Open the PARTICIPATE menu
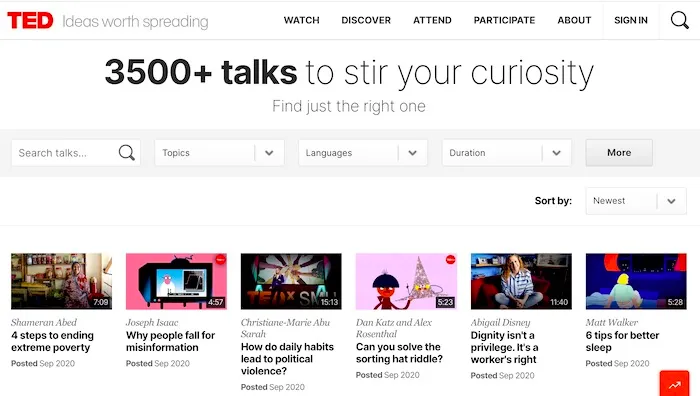 [x=504, y=20]
